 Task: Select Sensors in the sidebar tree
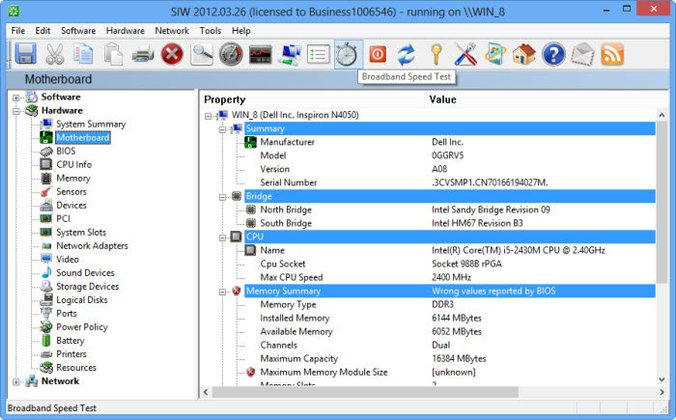click(x=71, y=191)
